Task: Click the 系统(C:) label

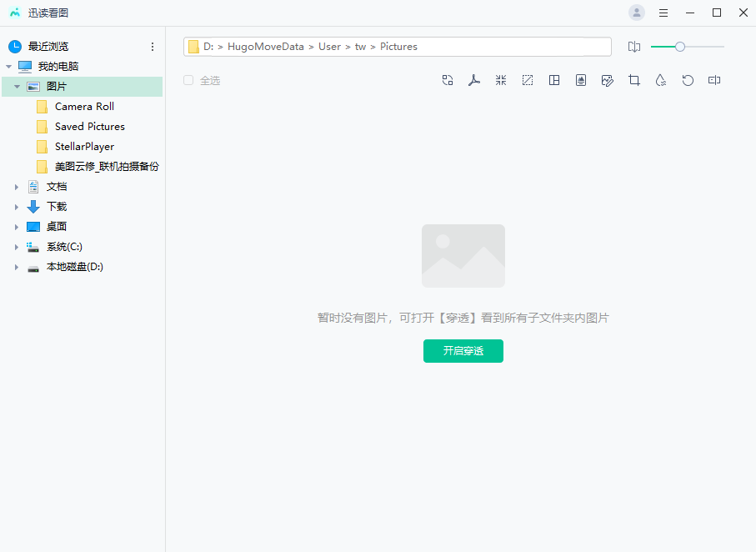Action: click(x=64, y=247)
